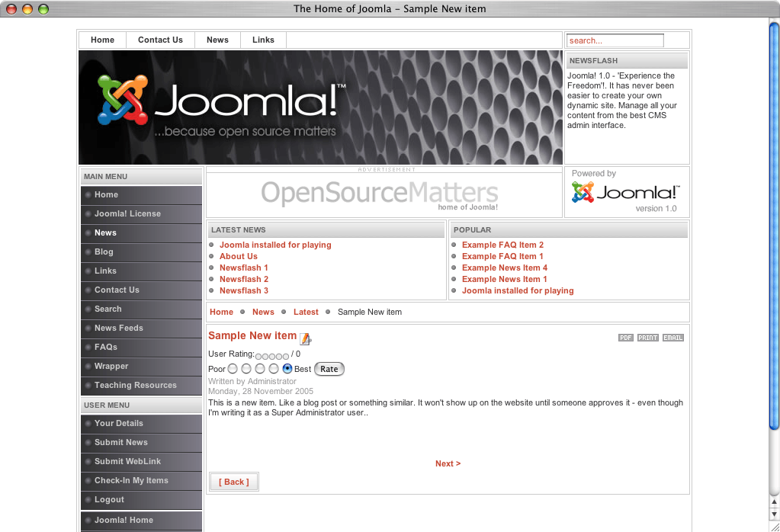The height and width of the screenshot is (532, 780).
Task: Click the green zoom window button
Action: [43, 9]
